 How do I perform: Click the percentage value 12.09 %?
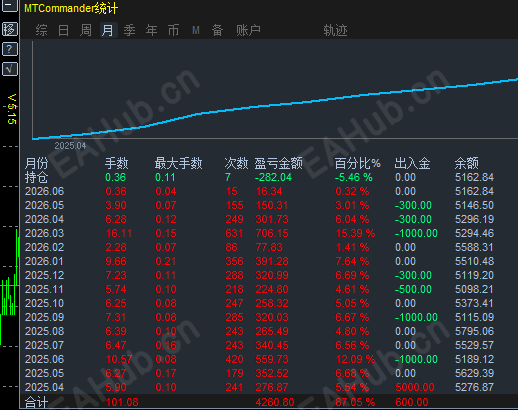pyautogui.click(x=355, y=359)
